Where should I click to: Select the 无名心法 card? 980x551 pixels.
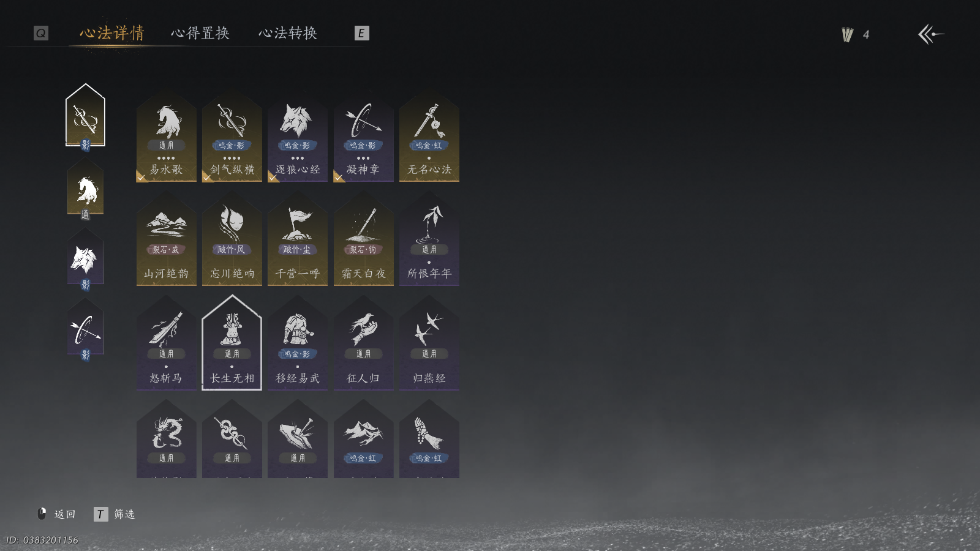pyautogui.click(x=429, y=138)
